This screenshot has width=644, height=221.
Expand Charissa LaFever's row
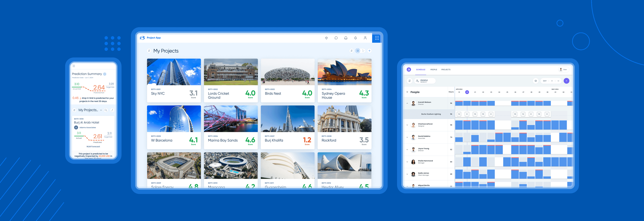click(x=407, y=125)
